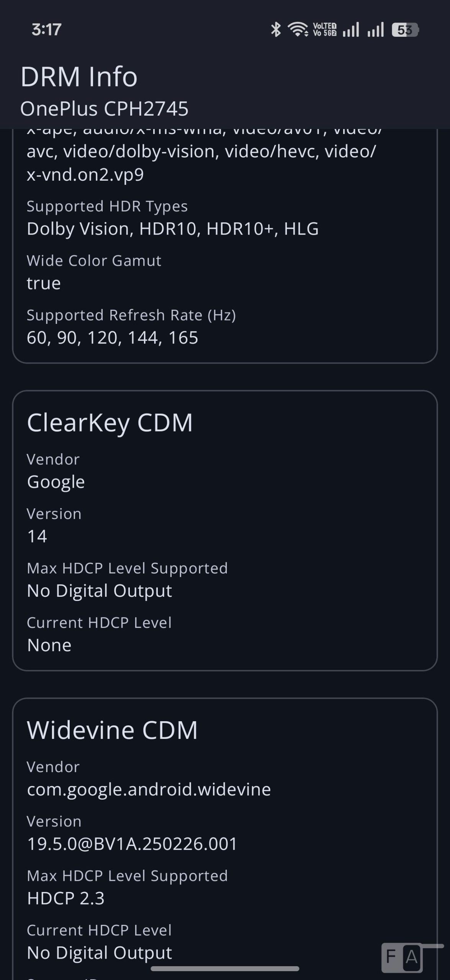Screen dimensions: 450x980
Task: Tap the supported refresh rate values
Action: (x=112, y=338)
